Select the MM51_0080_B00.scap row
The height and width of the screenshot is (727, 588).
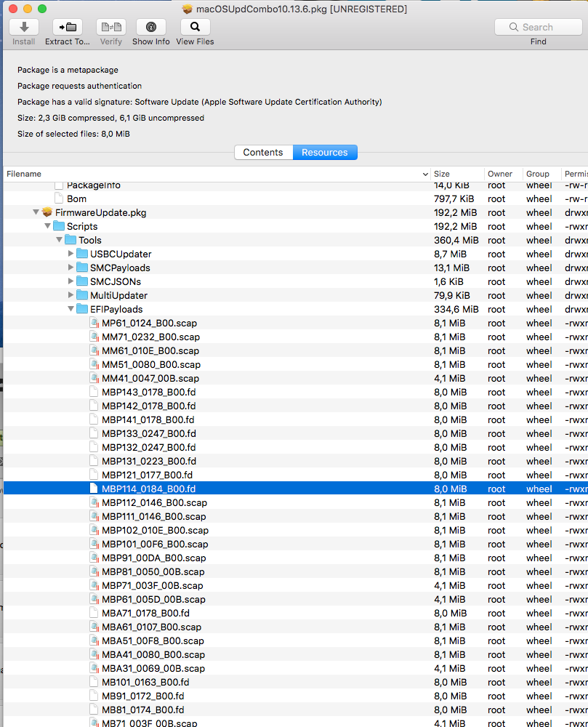click(x=296, y=364)
